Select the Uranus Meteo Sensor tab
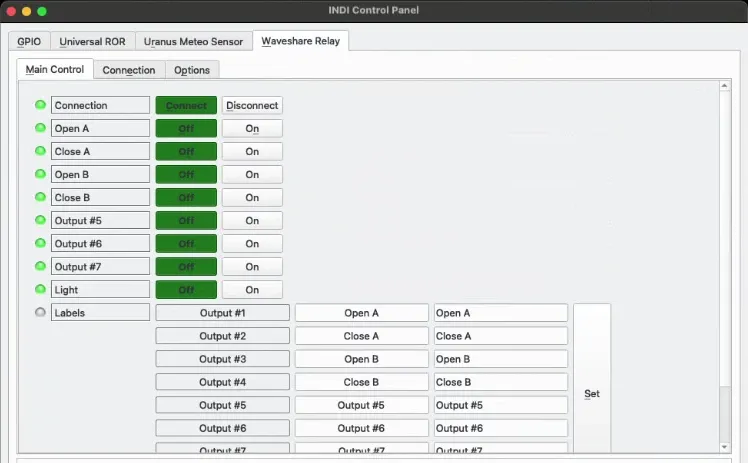The width and height of the screenshot is (748, 463). coord(194,41)
